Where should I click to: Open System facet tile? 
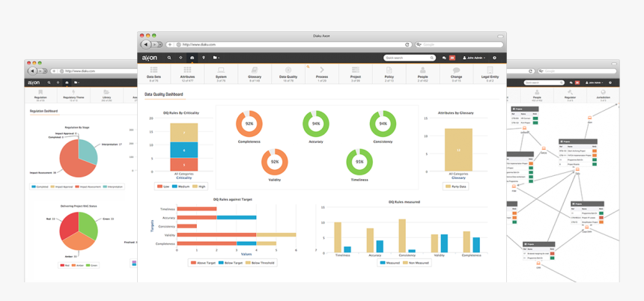pyautogui.click(x=221, y=73)
